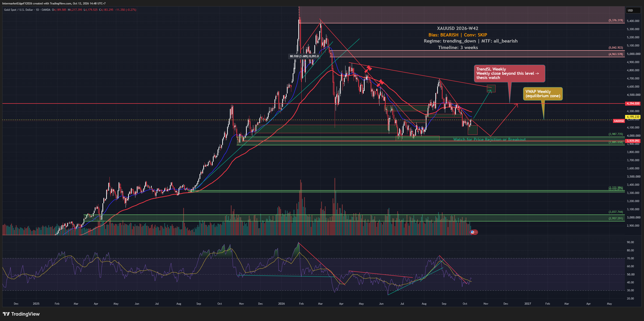644x321 pixels.
Task: Click the 70.00 RSI axis label
Action: click(630, 258)
